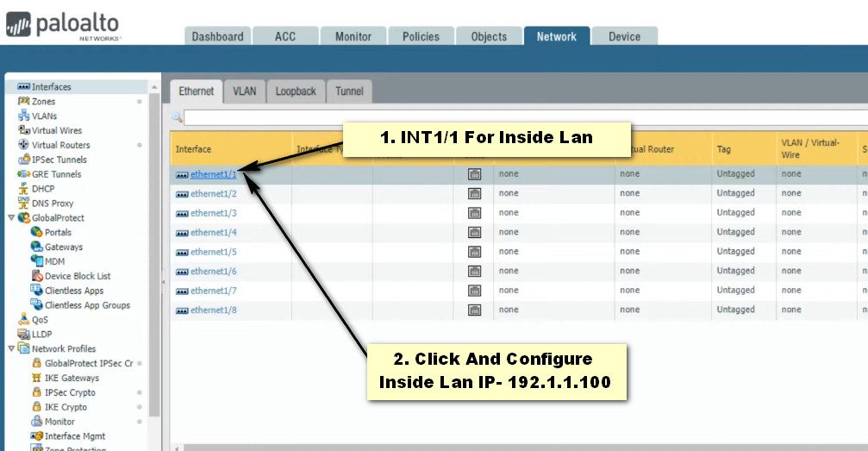Sort by the VLAN / Virtual-Wire column header
868x451 pixels.
(817, 149)
